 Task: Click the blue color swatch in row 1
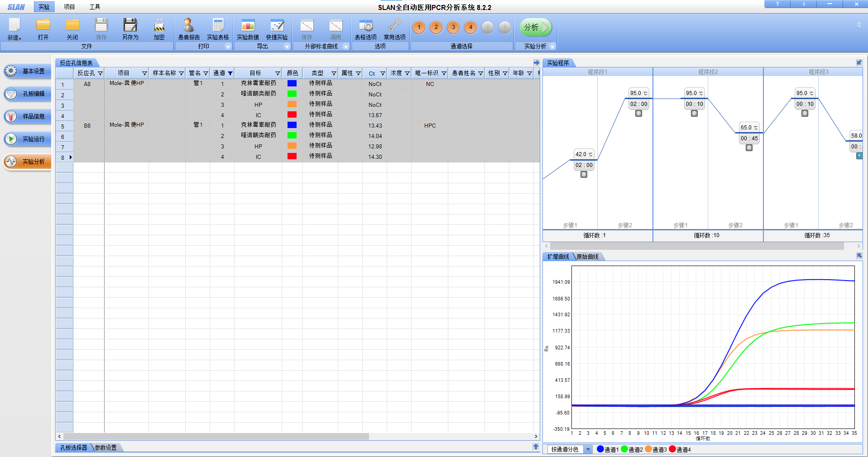pyautogui.click(x=292, y=83)
